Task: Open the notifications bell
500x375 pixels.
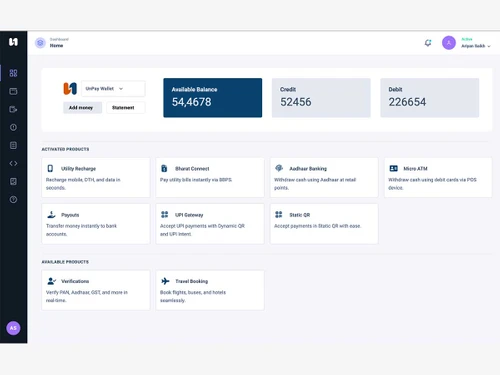Action: [x=428, y=43]
